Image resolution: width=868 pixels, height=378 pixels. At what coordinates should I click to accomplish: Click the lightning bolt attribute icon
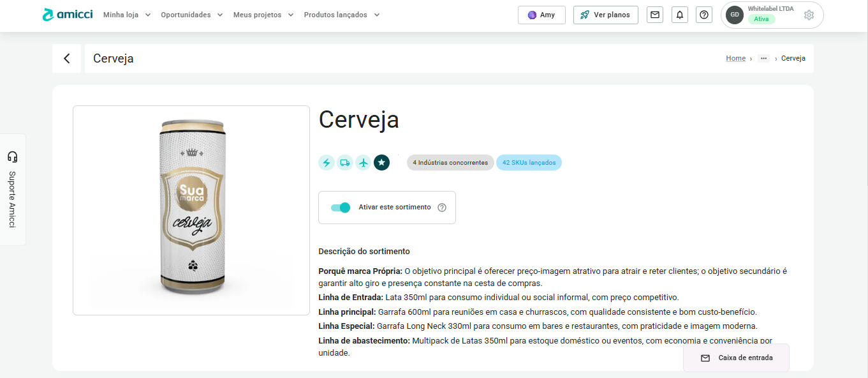[x=327, y=163]
